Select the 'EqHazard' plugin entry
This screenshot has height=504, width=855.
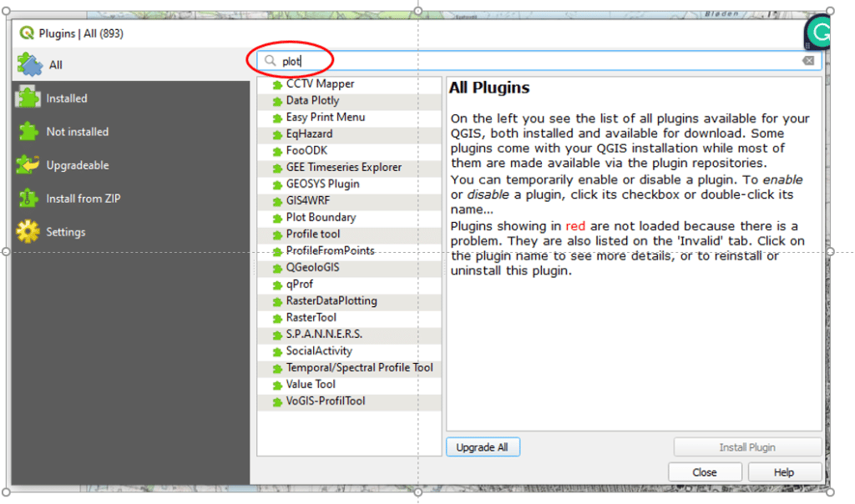[349, 134]
